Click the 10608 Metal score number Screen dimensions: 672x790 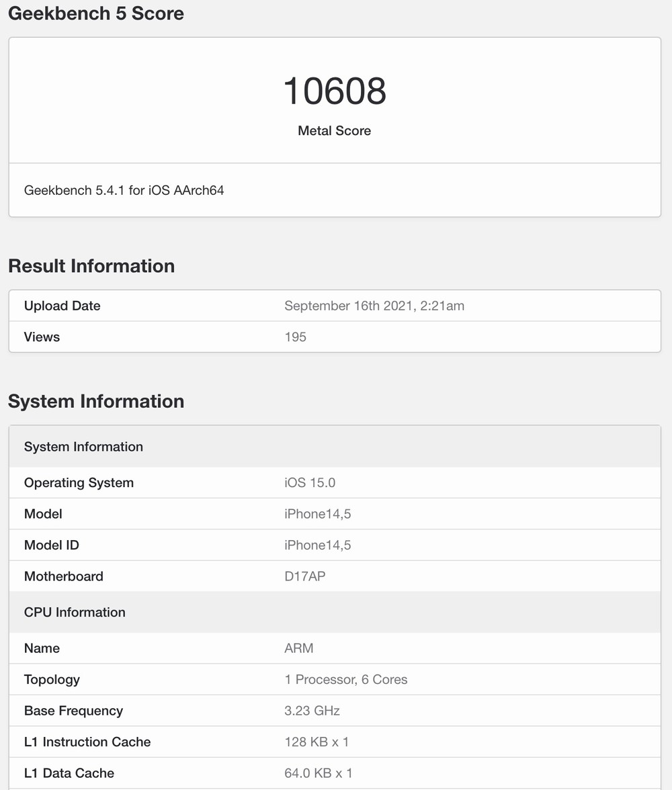tap(335, 91)
